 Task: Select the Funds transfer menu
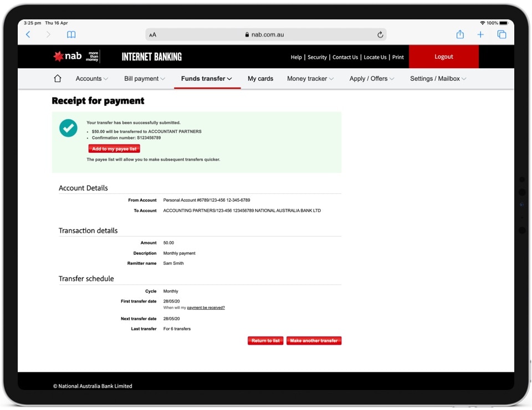207,79
